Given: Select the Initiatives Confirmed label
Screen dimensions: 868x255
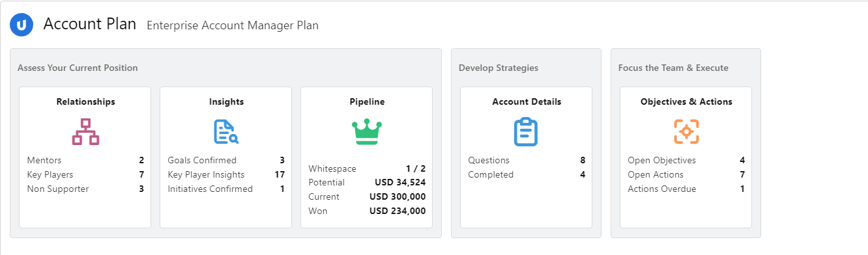Looking at the screenshot, I should tap(210, 189).
